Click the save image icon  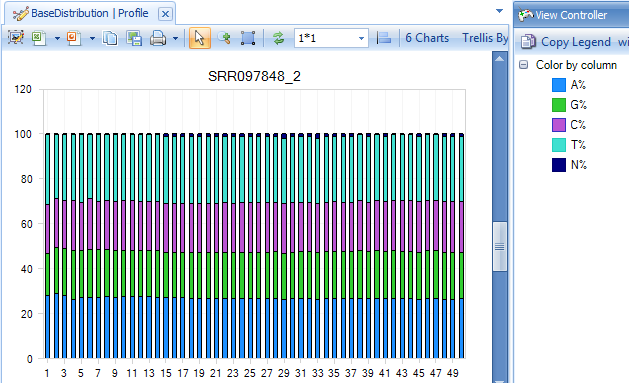[134, 38]
